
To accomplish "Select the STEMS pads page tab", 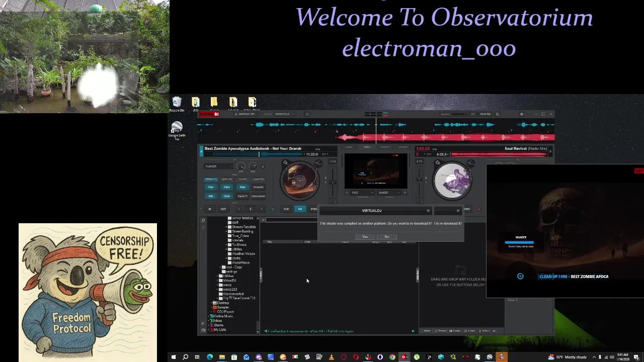I will tap(211, 179).
